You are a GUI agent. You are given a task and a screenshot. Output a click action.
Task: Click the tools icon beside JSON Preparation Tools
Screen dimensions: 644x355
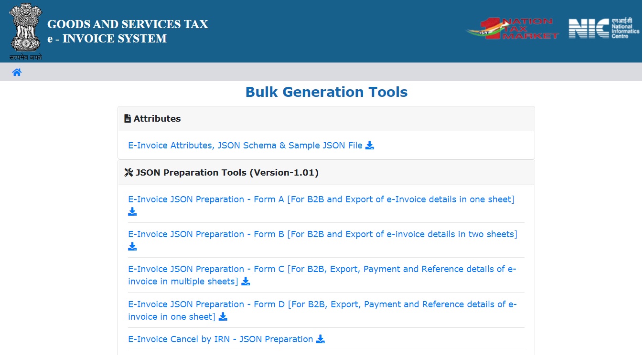coord(129,173)
